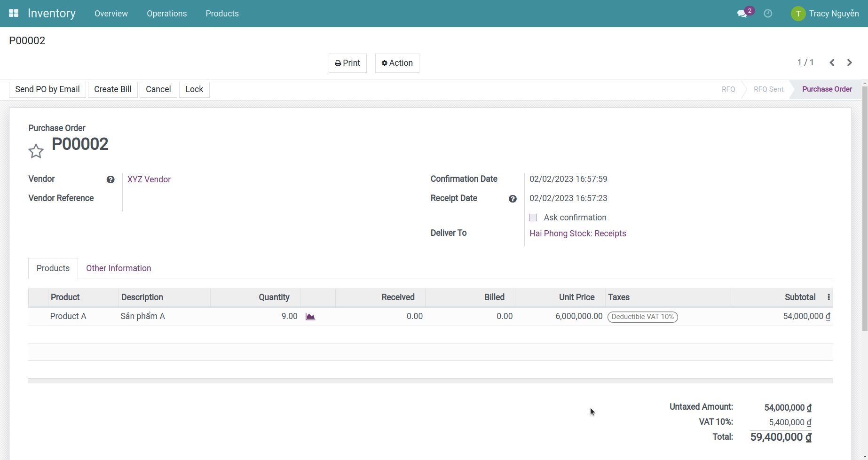
Task: Mark P00002 as favorite with the star
Action: [36, 151]
